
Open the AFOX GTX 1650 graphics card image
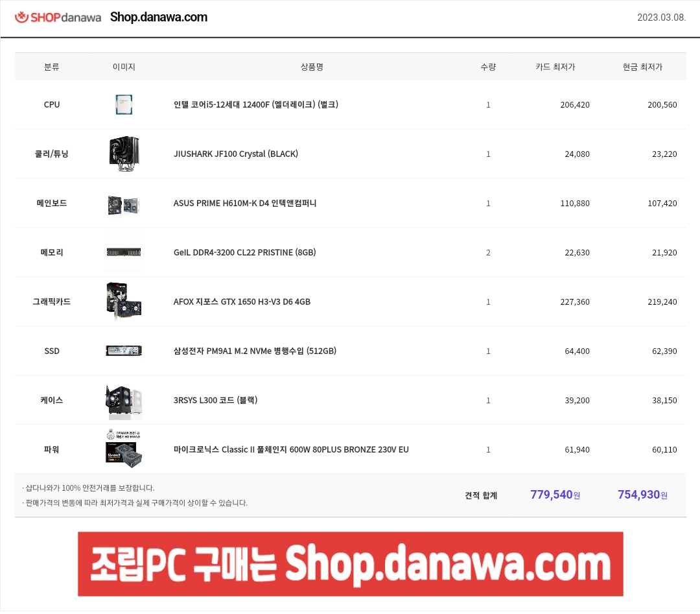coord(124,301)
